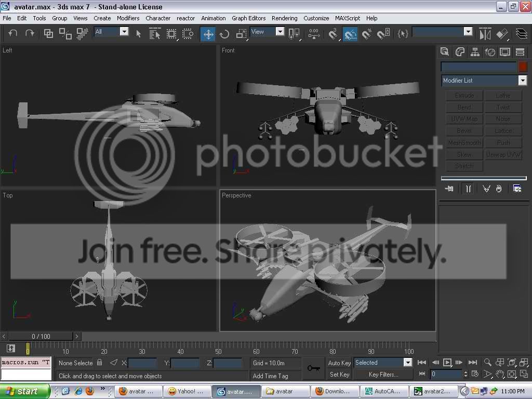532x399 pixels.
Task: Click the MeshSmooth modifier button
Action: (464, 143)
